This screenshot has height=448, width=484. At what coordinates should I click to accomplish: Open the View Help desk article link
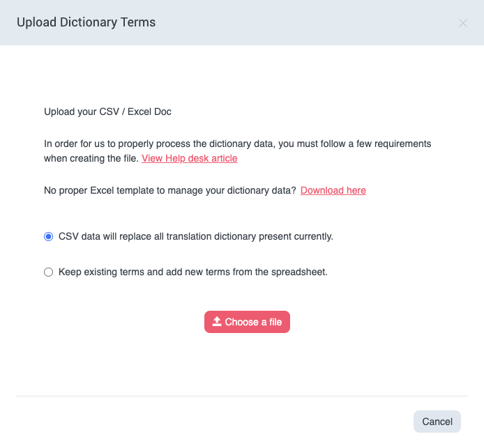(x=190, y=158)
